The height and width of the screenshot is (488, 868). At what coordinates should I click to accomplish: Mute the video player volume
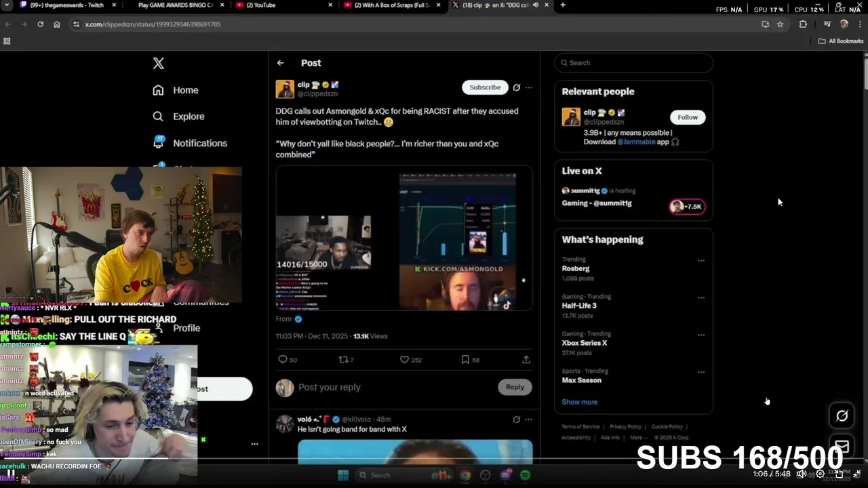coord(802,474)
